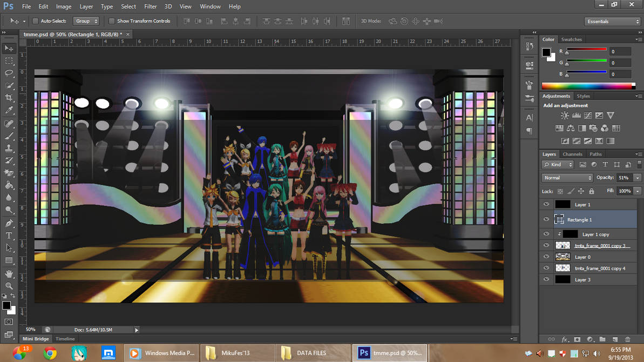Open the Essentials workspace dropdown
This screenshot has height=362, width=644.
pos(612,22)
